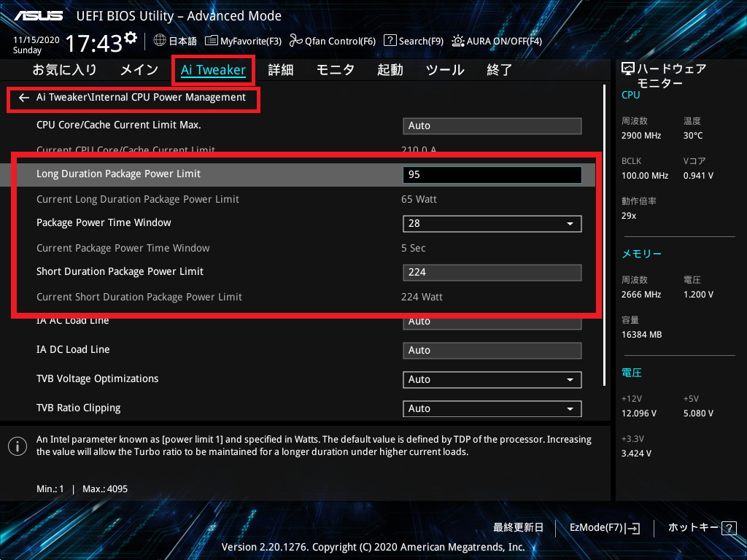
Task: Toggle AURA ON/OFF(F4)
Action: pyautogui.click(x=497, y=41)
